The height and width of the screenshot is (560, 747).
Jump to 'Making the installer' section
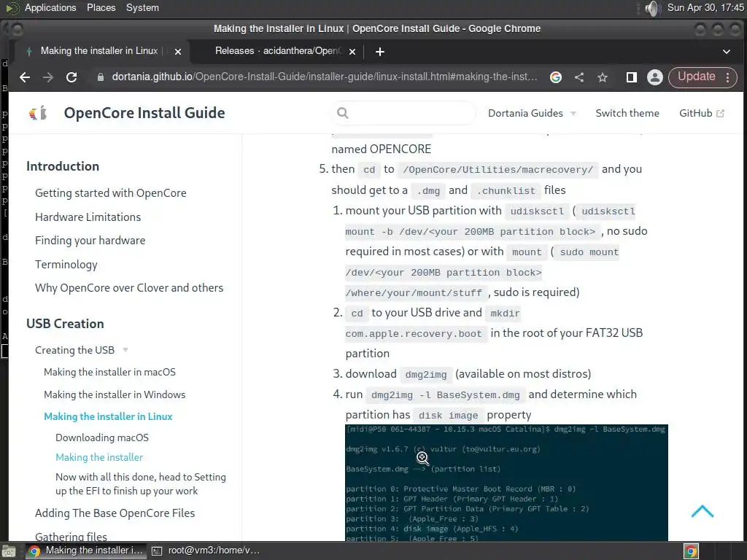tap(99, 457)
